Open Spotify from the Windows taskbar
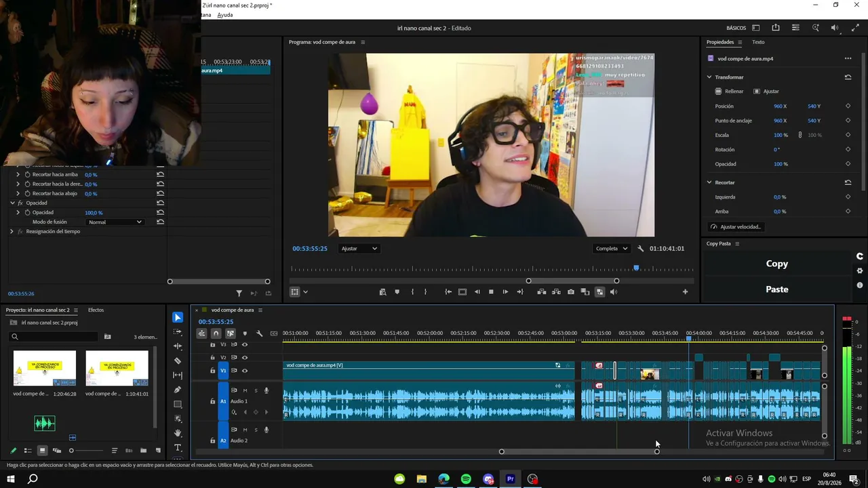The image size is (868, 488). point(466,479)
